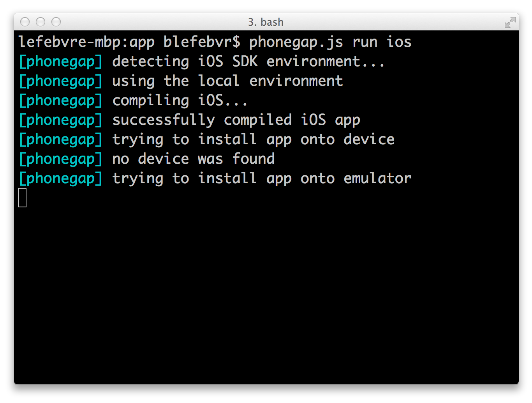Click the 'no device was found' message

(194, 159)
